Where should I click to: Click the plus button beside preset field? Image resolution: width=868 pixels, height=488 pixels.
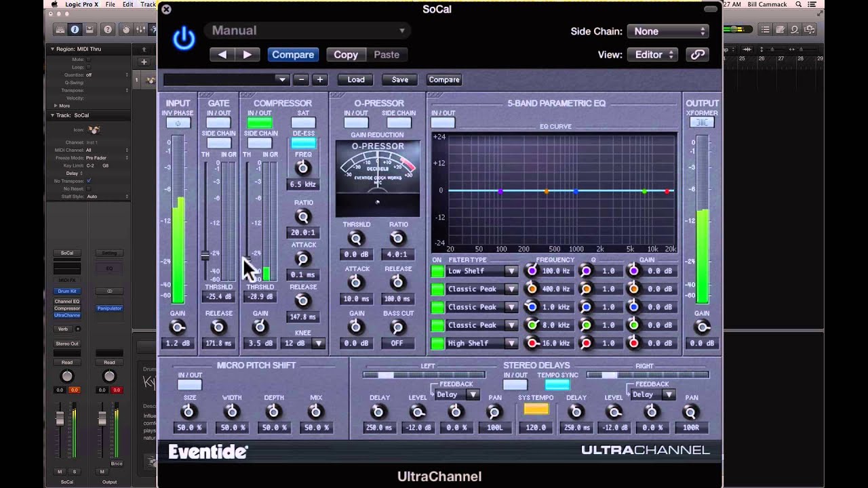(319, 79)
